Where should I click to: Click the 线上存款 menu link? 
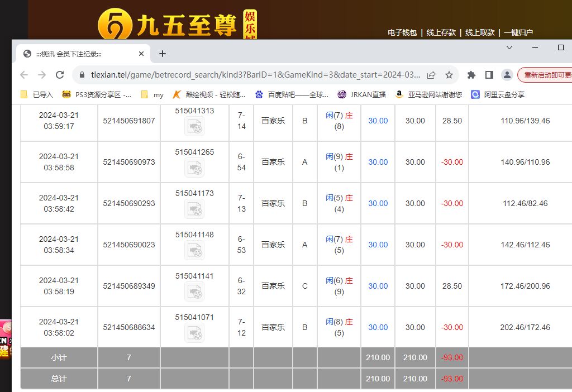[441, 33]
